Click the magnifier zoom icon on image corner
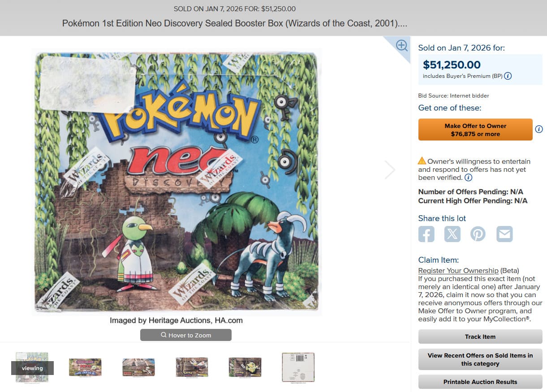547x392 pixels. coord(401,45)
